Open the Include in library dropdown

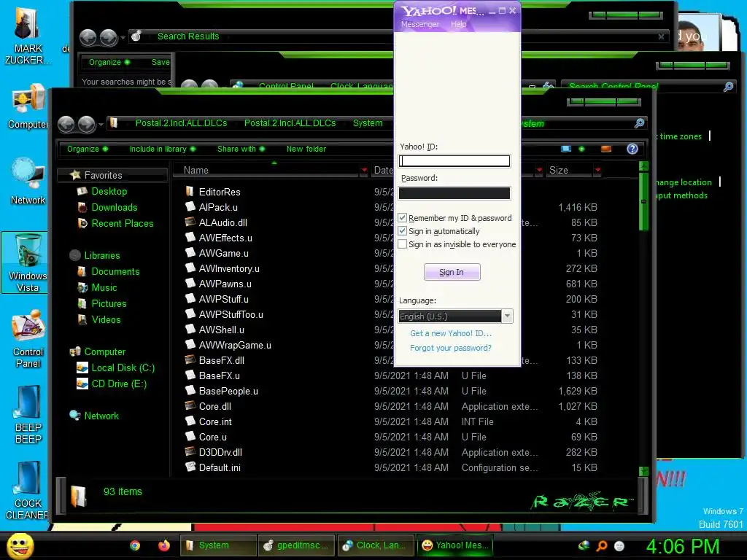(163, 149)
